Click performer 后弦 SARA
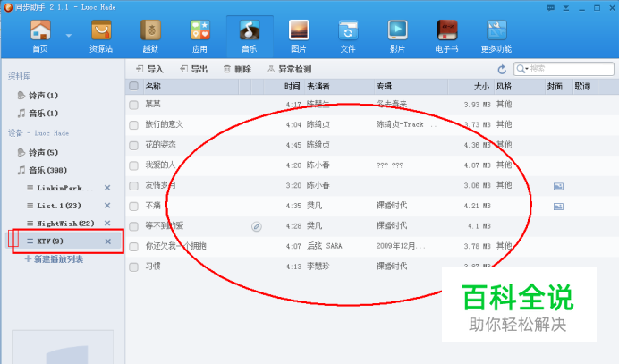Image resolution: width=619 pixels, height=364 pixels. click(x=325, y=246)
